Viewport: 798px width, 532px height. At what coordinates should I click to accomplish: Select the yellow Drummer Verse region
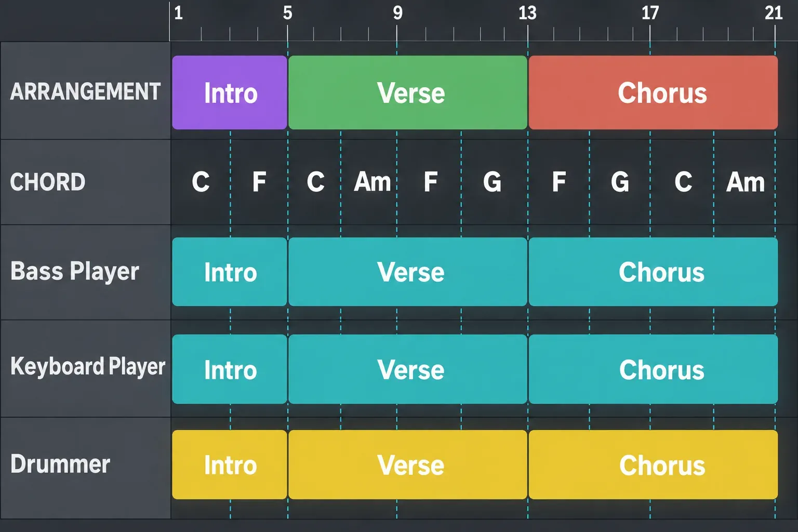point(408,464)
